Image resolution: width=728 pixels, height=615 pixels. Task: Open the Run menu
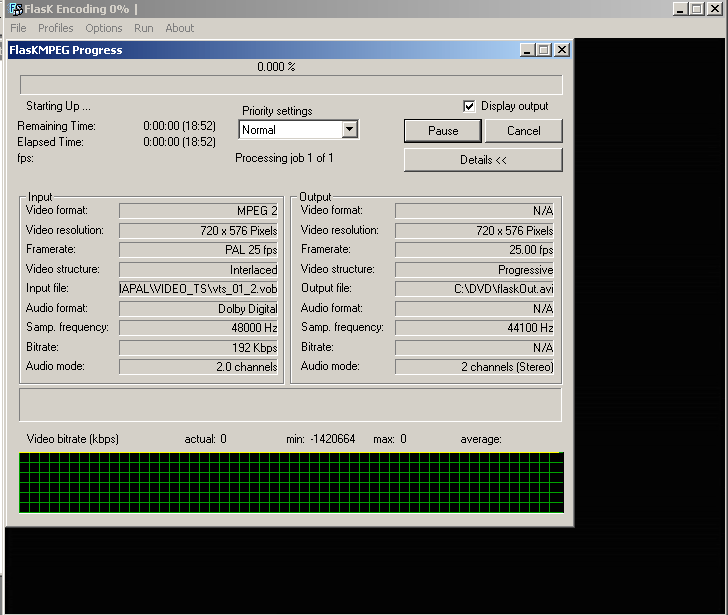[x=144, y=28]
